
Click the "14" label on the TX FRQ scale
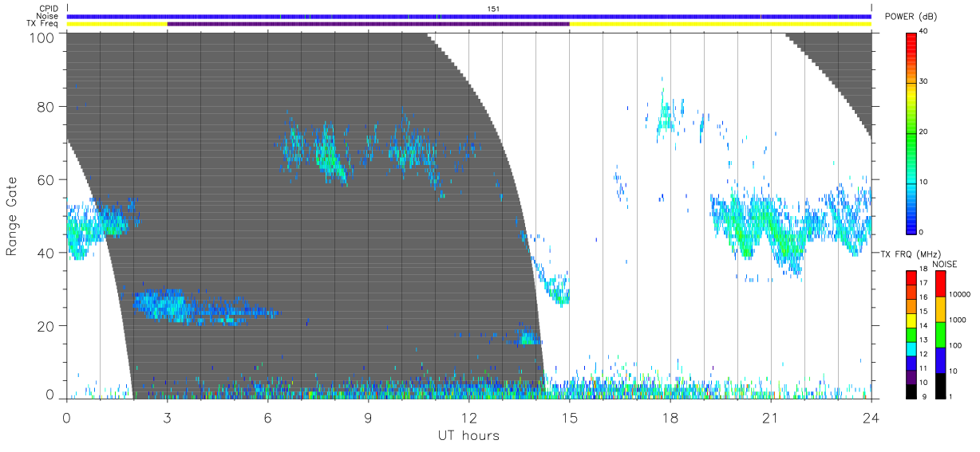point(923,325)
